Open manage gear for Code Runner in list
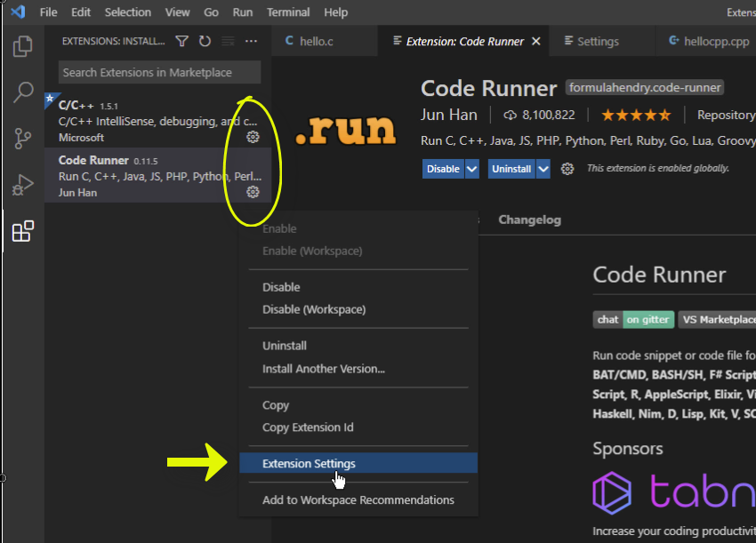Screen dimensions: 756x543 coord(253,192)
